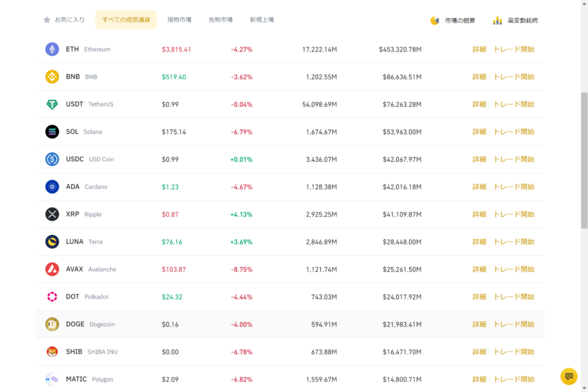Switch to the すべての仮想通貨 tab
588x392 pixels.
coord(126,20)
